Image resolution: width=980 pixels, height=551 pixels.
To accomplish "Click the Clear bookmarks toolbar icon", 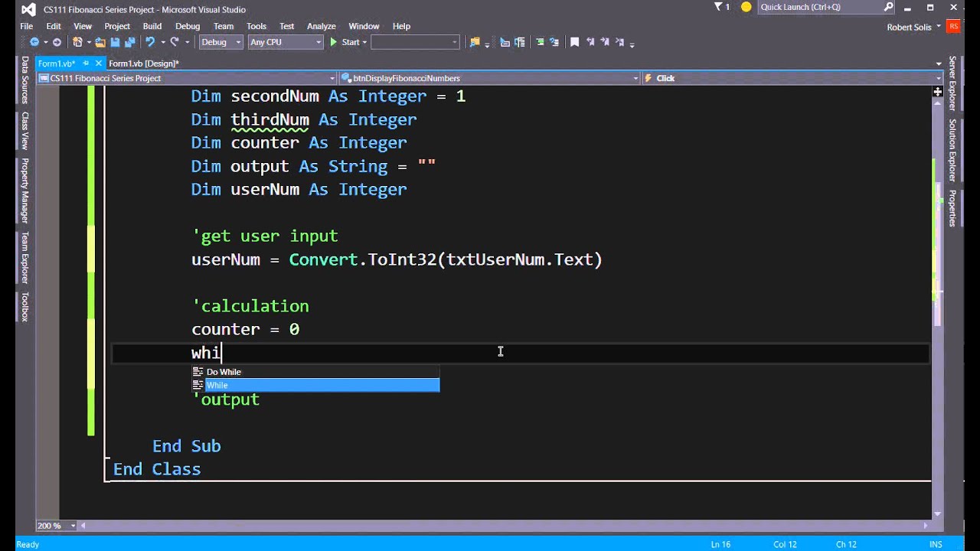I will (619, 42).
